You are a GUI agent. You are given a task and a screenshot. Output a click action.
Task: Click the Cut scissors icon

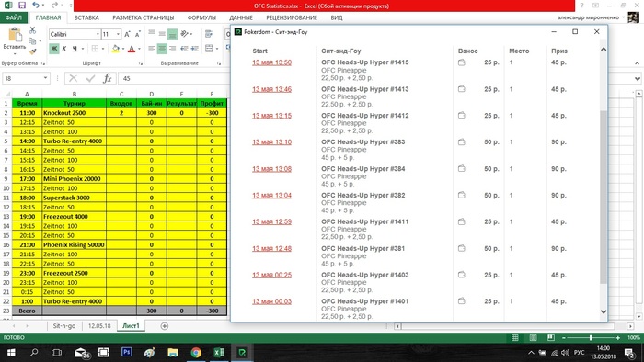(32, 30)
